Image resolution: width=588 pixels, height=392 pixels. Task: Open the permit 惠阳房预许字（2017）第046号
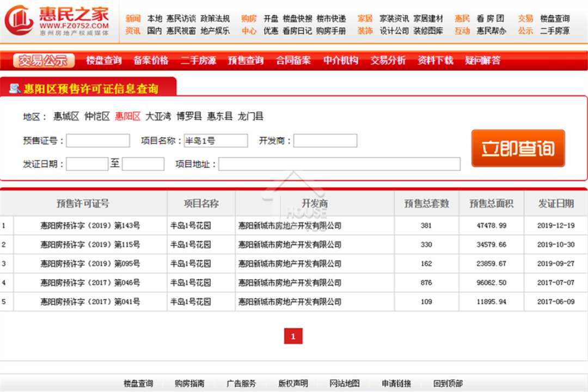point(90,283)
